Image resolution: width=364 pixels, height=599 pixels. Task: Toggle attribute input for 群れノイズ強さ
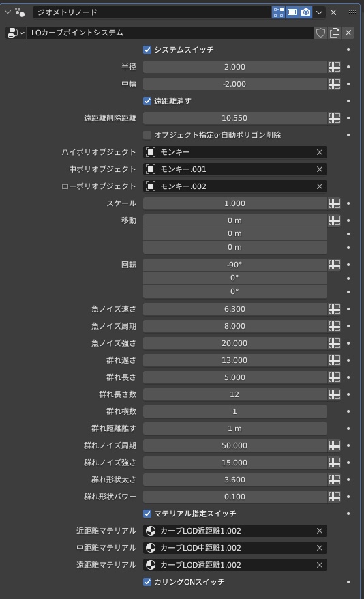pyautogui.click(x=335, y=463)
